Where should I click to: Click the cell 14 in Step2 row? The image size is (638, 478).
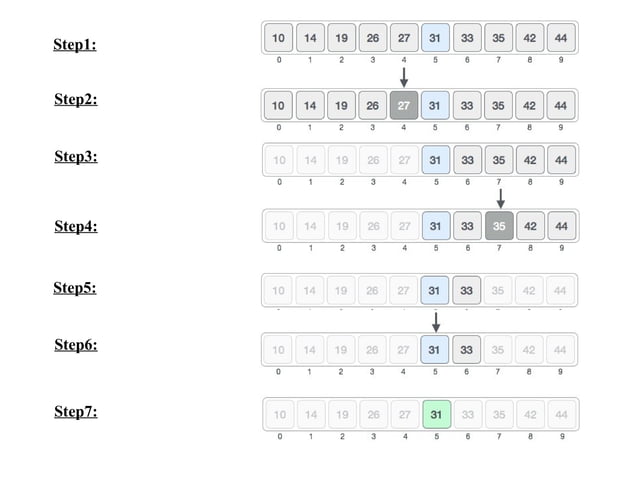310,105
